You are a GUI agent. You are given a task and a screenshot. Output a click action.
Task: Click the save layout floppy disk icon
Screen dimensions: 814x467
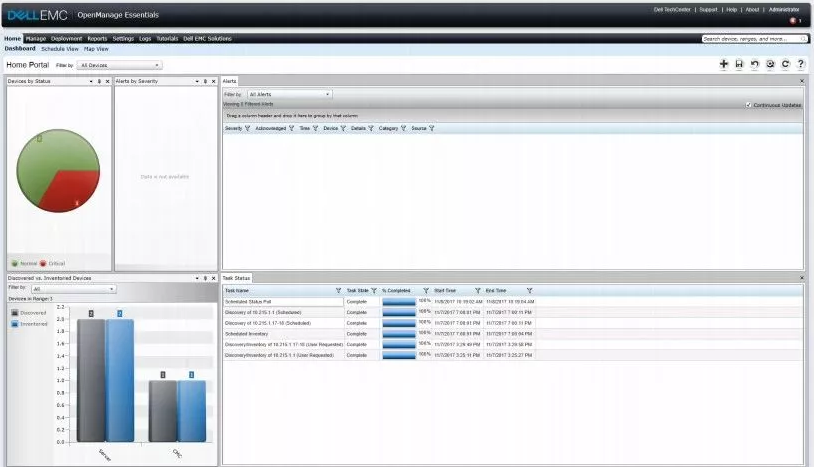739,64
